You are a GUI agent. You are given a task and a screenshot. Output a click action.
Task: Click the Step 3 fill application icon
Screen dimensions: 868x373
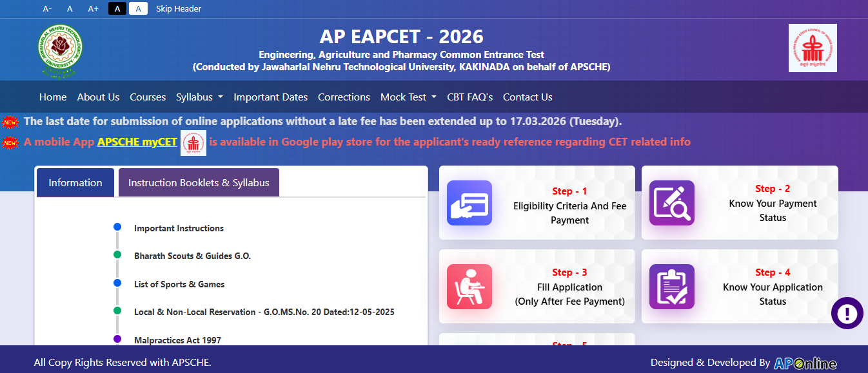point(469,287)
